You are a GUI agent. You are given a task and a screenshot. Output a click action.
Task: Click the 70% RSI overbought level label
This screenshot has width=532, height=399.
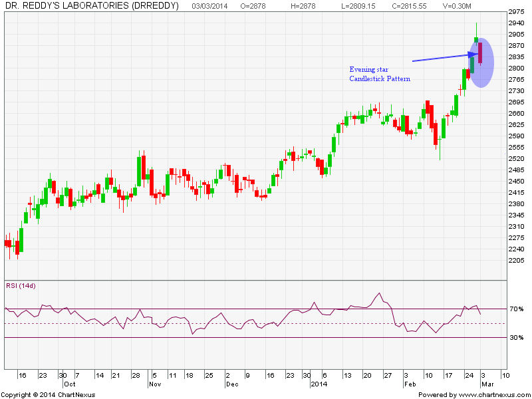(517, 309)
